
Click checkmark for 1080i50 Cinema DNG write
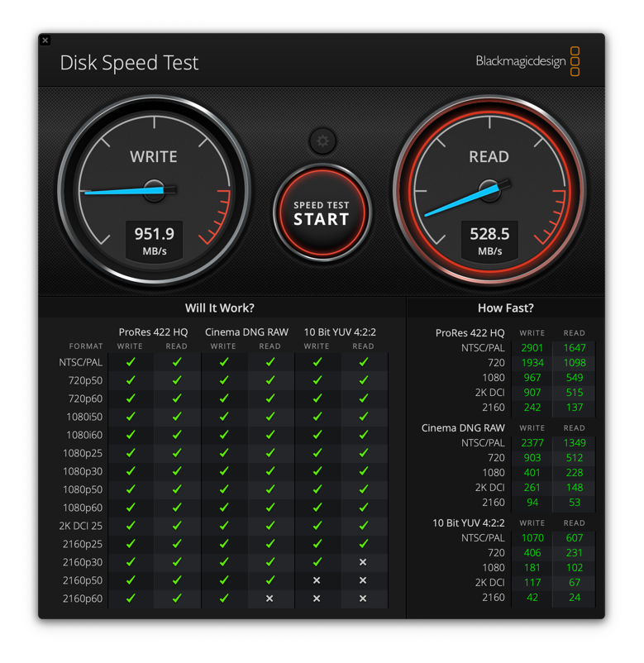224,417
